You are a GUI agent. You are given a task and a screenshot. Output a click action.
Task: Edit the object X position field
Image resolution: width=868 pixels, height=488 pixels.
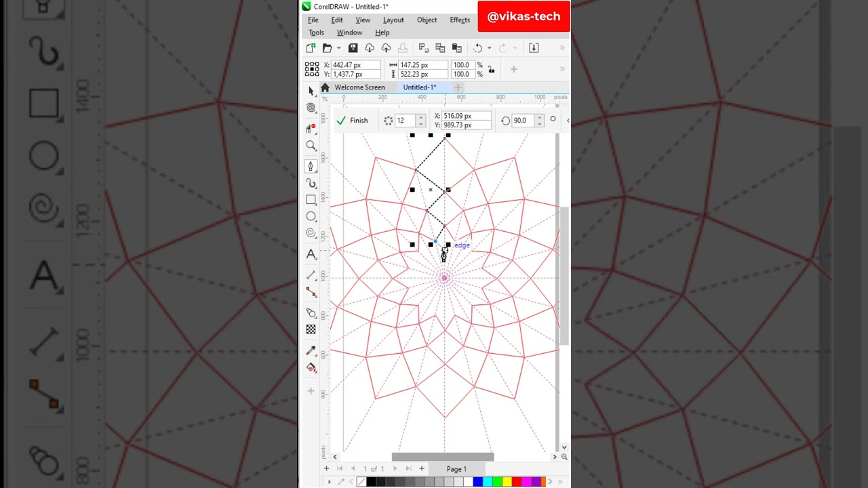[356, 65]
